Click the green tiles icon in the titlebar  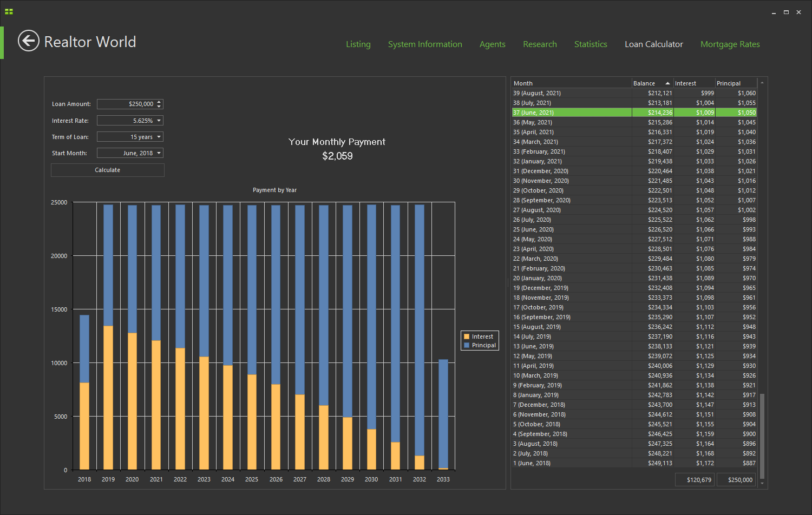tap(8, 11)
